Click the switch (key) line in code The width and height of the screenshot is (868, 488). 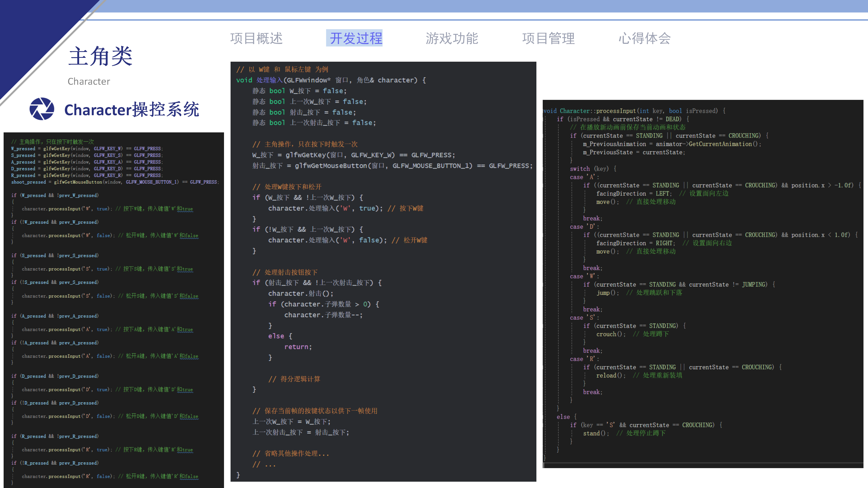[593, 169]
